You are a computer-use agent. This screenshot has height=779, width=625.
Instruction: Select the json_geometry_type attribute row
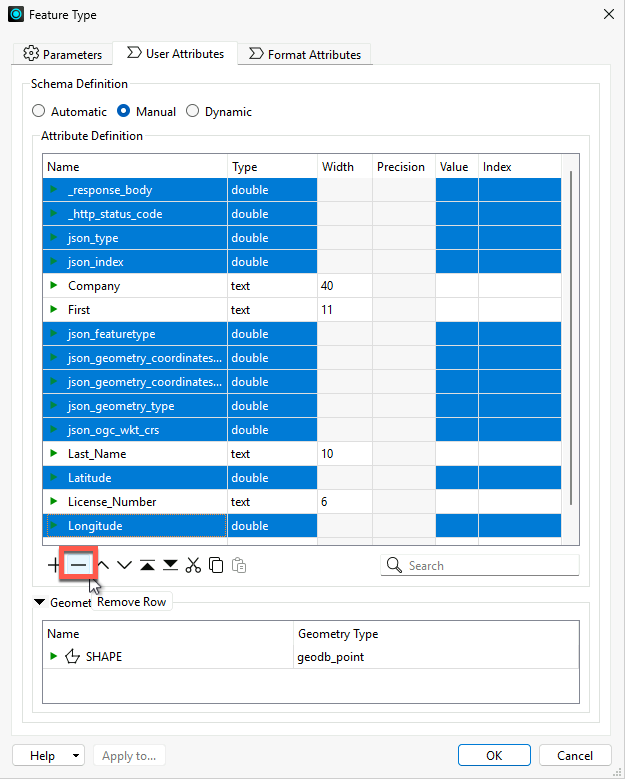[302, 405]
